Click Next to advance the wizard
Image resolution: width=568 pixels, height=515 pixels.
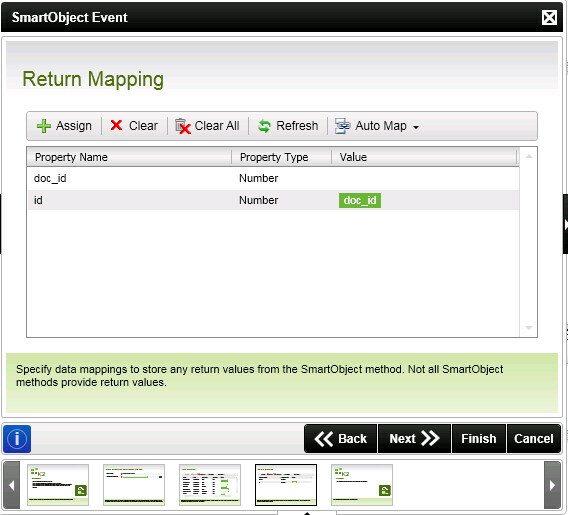pos(414,439)
